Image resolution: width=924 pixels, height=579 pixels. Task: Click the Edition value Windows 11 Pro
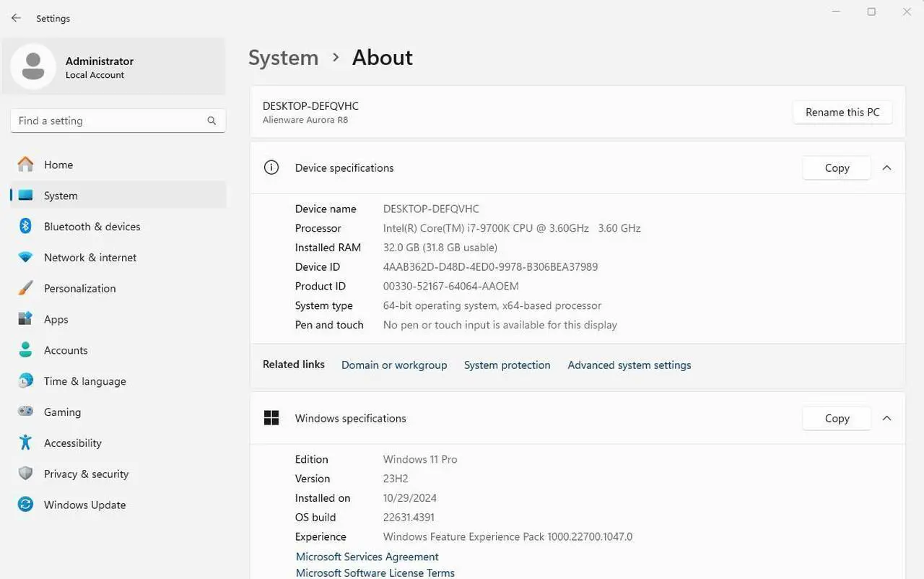420,459
